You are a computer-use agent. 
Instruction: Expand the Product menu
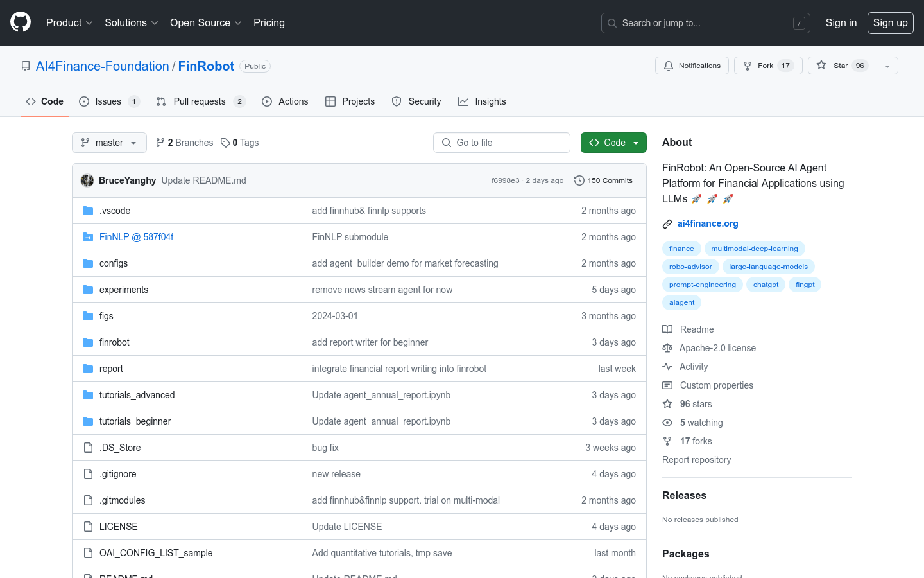coord(69,22)
